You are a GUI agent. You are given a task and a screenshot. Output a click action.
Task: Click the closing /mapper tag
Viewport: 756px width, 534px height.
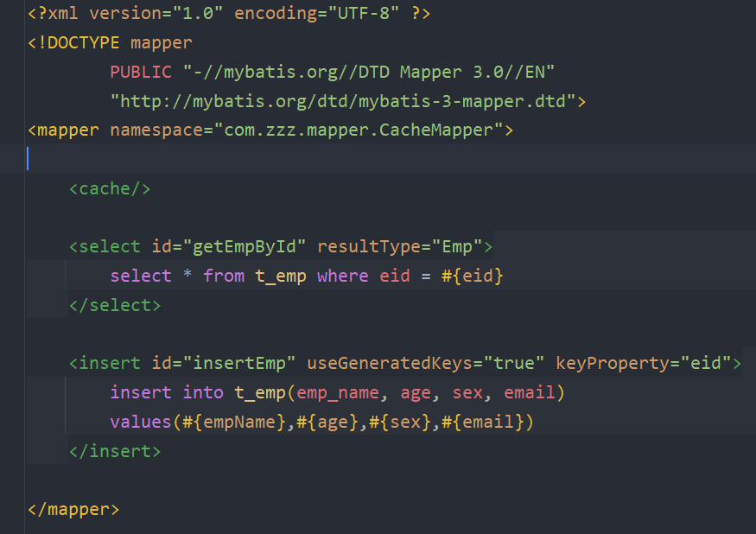tap(73, 510)
